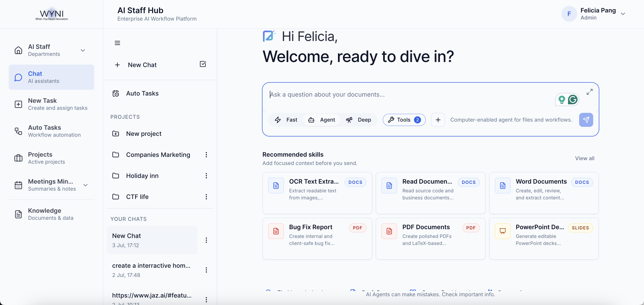Screen dimensions: 644x305
Task: Open View all recommended skills
Action: pyautogui.click(x=584, y=158)
